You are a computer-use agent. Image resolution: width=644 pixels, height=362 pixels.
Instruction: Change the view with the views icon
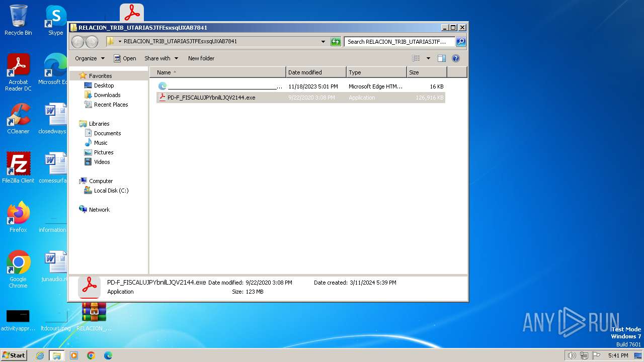coord(416,58)
